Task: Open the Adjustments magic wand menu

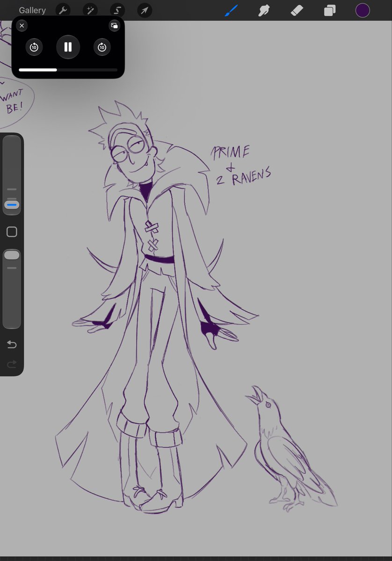Action: (90, 10)
